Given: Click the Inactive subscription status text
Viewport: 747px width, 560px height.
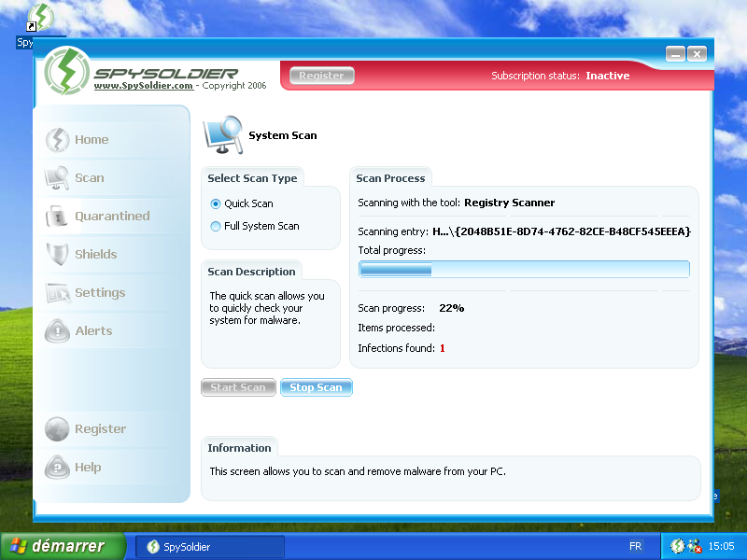Looking at the screenshot, I should tap(608, 76).
